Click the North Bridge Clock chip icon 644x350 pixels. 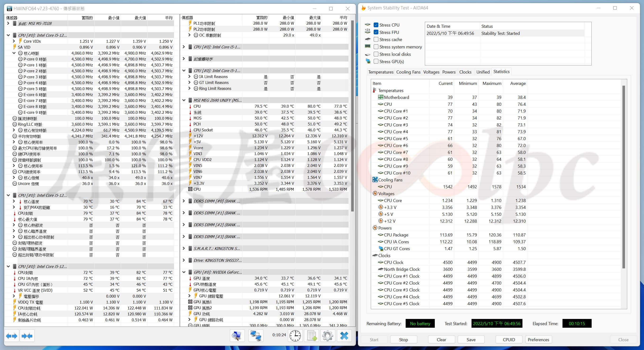[381, 269]
